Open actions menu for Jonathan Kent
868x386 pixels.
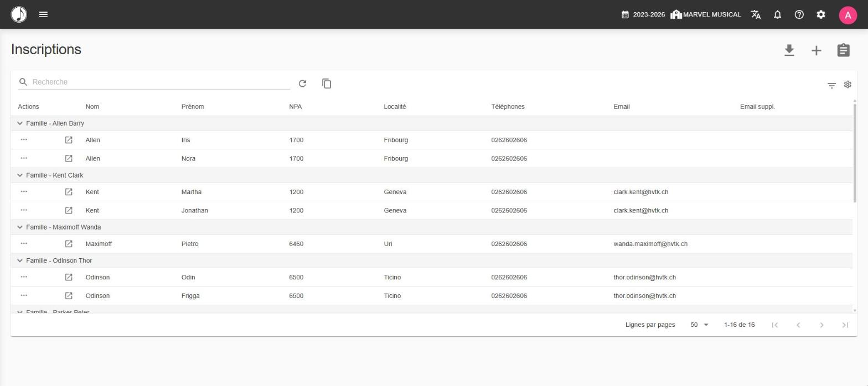coord(24,210)
